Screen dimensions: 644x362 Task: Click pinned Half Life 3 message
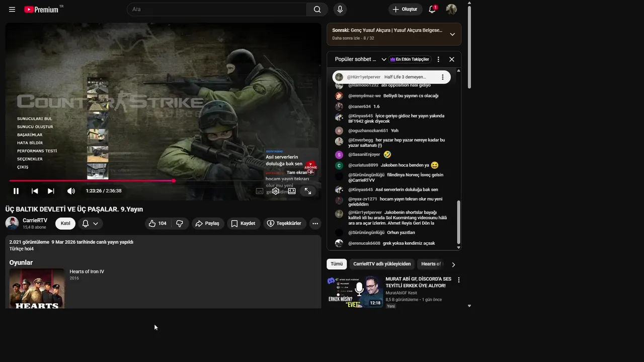[x=391, y=77]
